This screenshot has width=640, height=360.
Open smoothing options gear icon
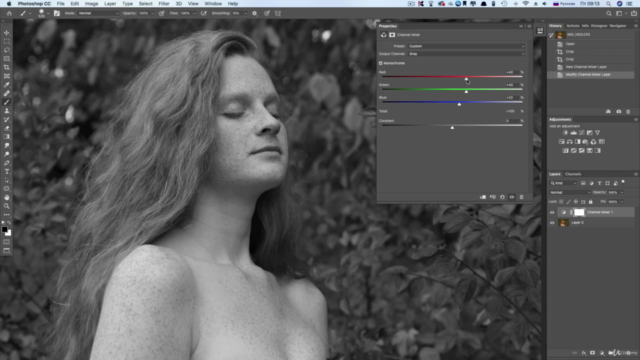[254, 13]
